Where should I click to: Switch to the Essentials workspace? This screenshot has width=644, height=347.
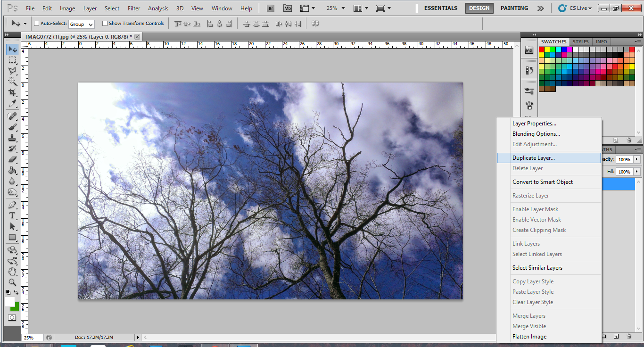pyautogui.click(x=441, y=8)
